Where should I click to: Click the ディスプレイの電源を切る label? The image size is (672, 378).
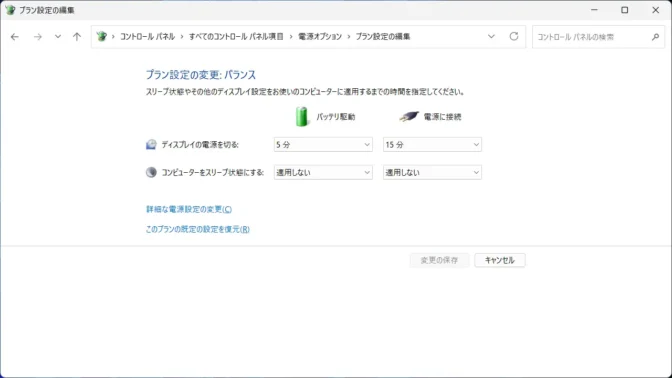point(200,145)
